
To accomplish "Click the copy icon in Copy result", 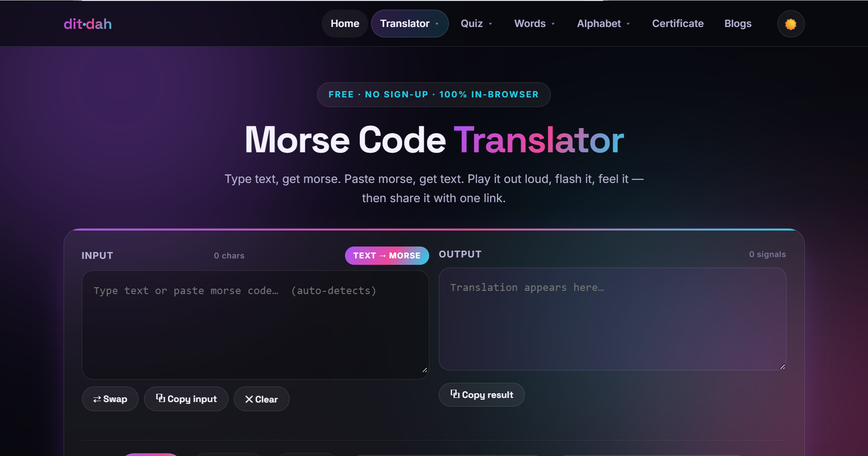I will point(455,394).
